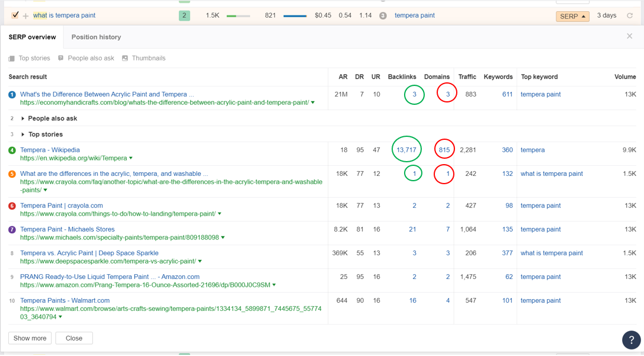Open the 'PRANG Ready-to-Use Liquid Tempera Paint' result
The width and height of the screenshot is (644, 356).
coord(110,277)
